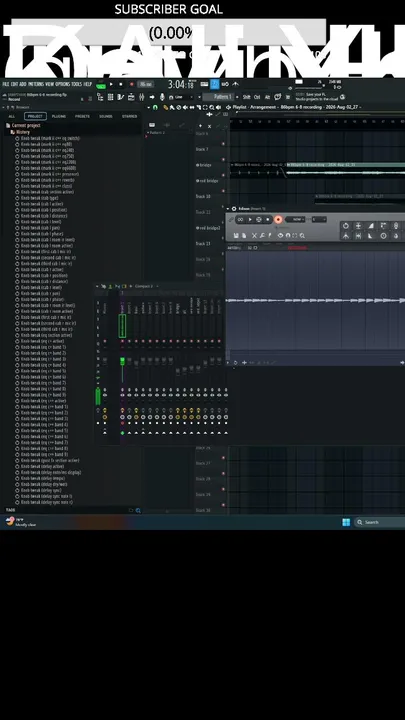405x720 pixels.
Task: Select the PLUGINS tab in the Browser
Action: pyautogui.click(x=59, y=116)
